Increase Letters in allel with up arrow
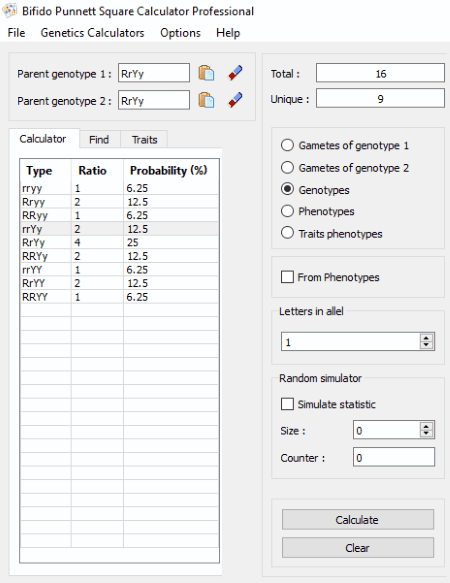Image resolution: width=450 pixels, height=583 pixels. pos(426,338)
